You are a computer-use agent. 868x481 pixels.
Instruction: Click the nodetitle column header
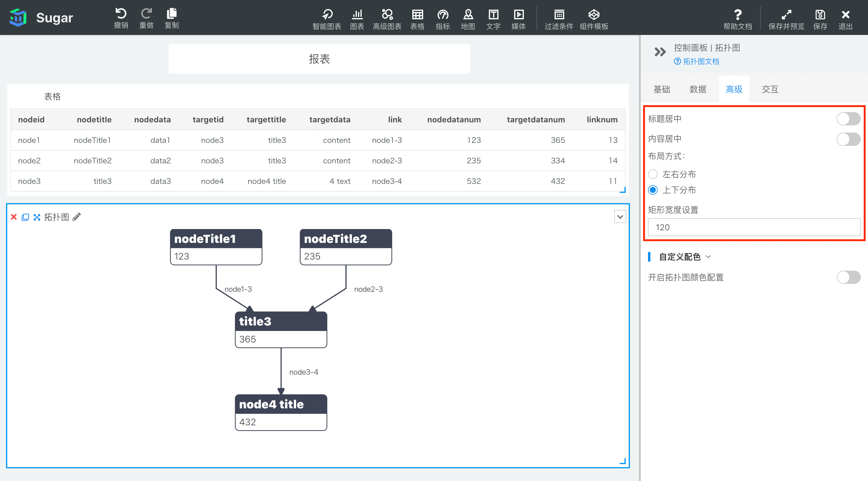(x=94, y=120)
